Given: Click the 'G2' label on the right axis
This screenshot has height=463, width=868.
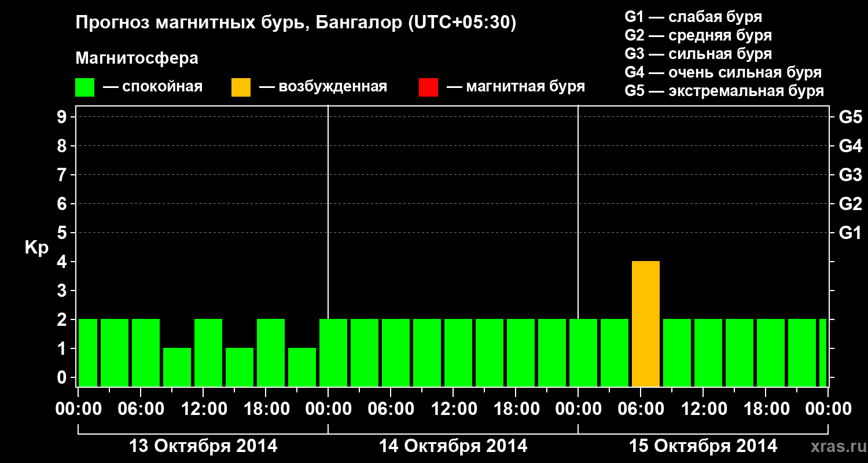Looking at the screenshot, I should coord(850,204).
